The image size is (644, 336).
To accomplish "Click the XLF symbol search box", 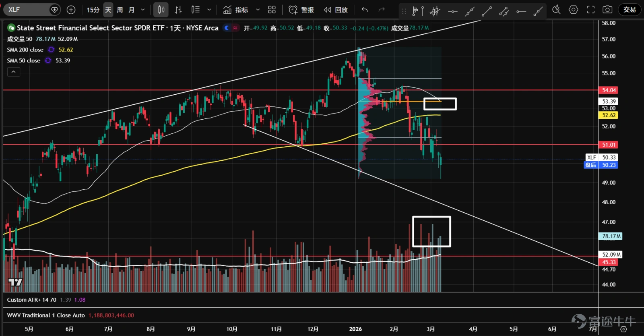I will point(32,10).
